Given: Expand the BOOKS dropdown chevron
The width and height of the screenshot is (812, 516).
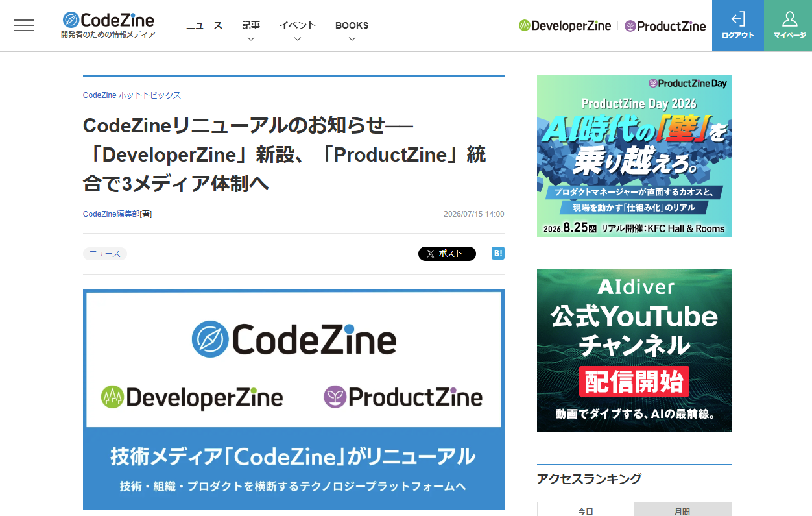Looking at the screenshot, I should pos(352,39).
